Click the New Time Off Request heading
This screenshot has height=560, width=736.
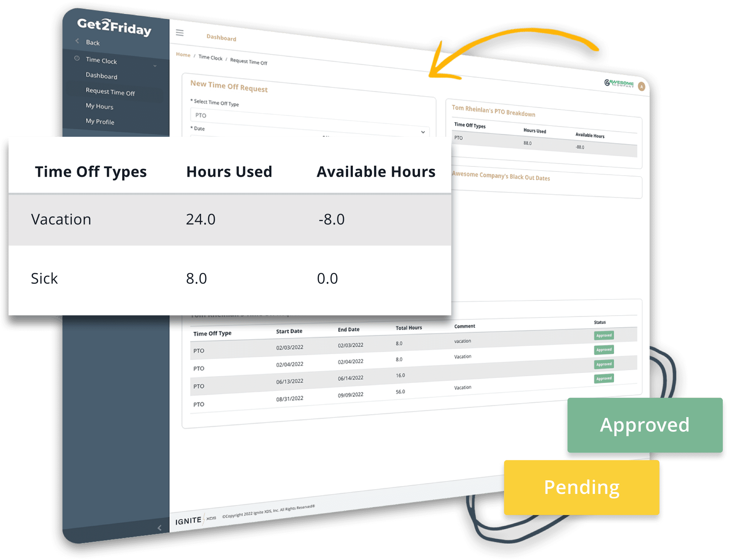click(x=229, y=86)
